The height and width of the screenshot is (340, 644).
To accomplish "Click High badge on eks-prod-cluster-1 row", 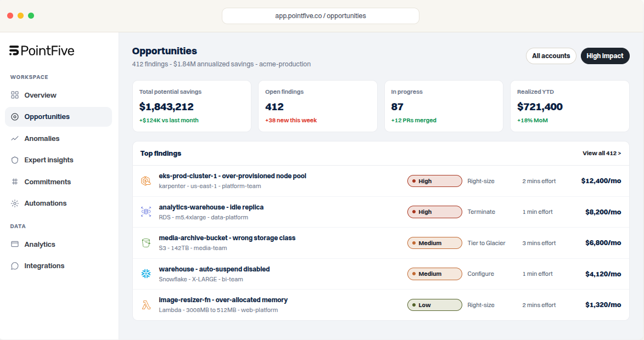I will (434, 181).
